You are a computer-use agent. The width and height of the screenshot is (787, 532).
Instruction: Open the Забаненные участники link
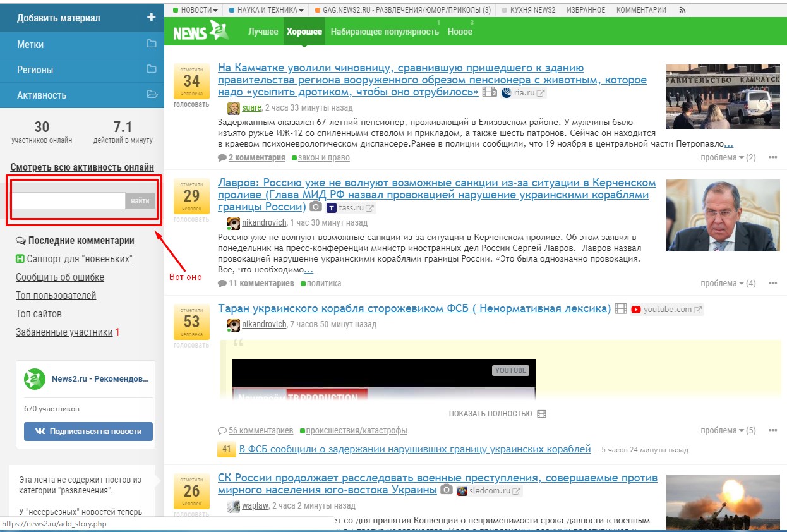coord(64,332)
